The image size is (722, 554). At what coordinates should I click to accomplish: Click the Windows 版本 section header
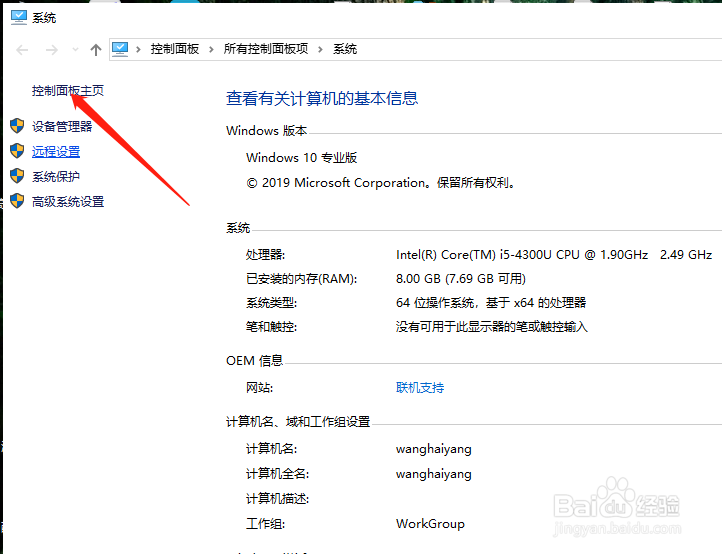267,131
